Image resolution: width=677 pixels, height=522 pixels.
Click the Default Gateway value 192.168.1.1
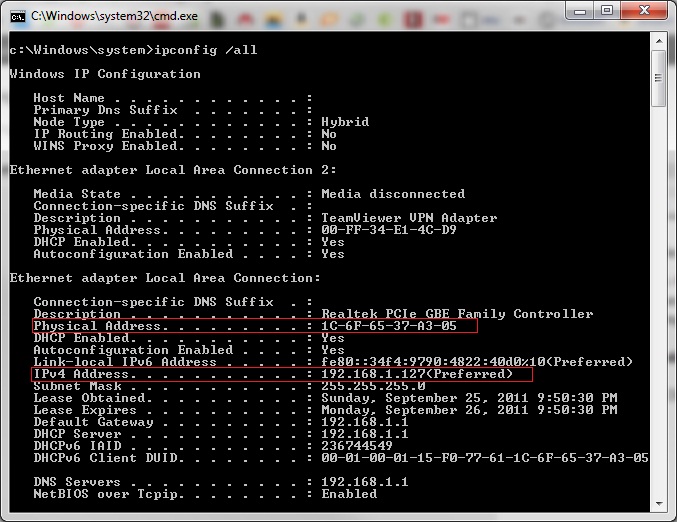coord(364,422)
